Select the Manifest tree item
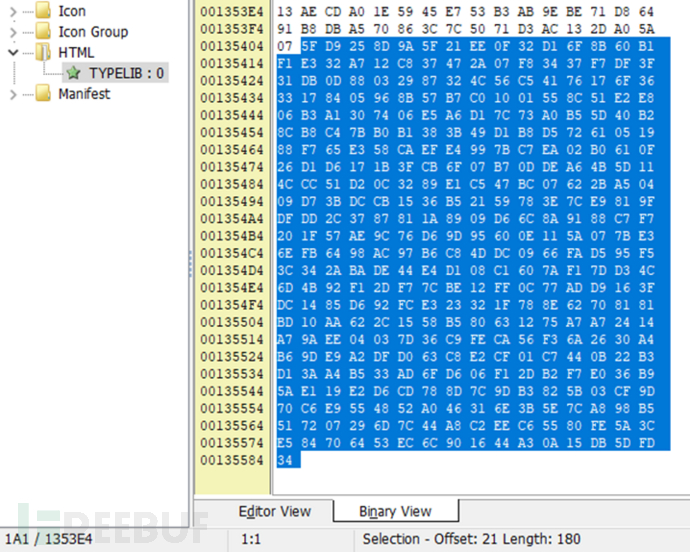The height and width of the screenshot is (552, 690). (x=84, y=94)
